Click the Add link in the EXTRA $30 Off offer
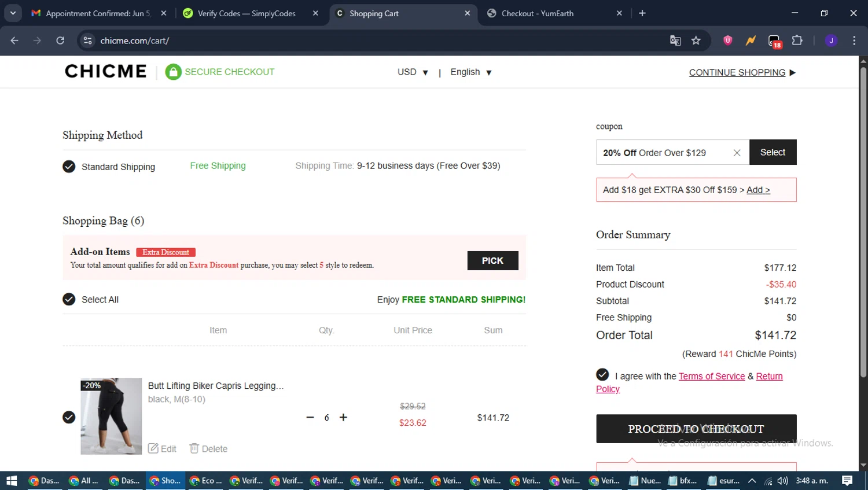 [758, 190]
